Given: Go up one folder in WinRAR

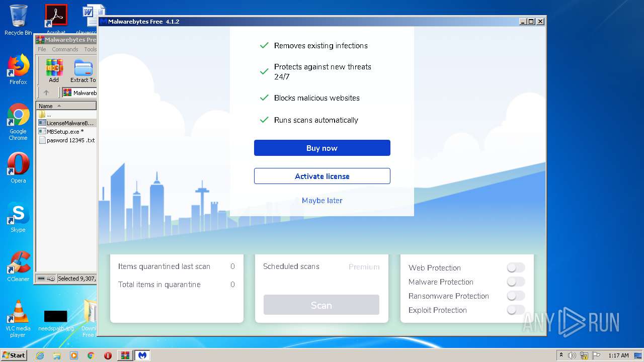Looking at the screenshot, I should point(46,93).
